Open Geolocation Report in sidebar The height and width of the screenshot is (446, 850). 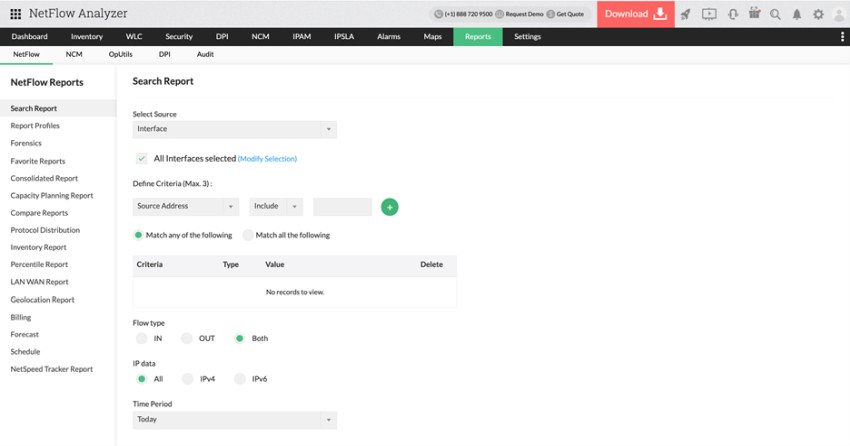pyautogui.click(x=43, y=300)
